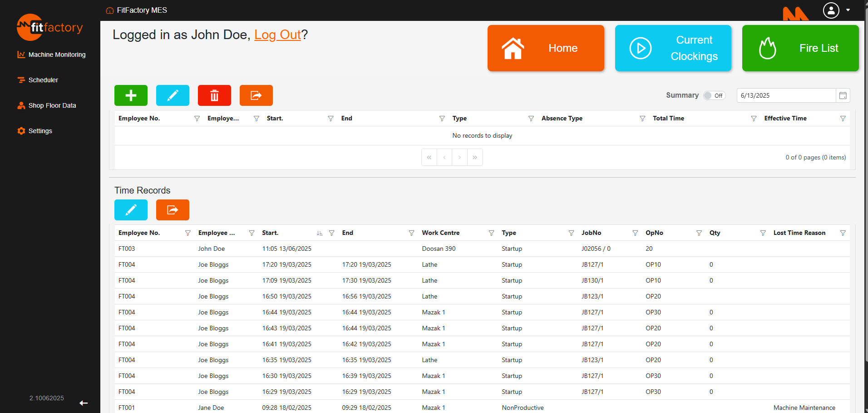Click the green add record plus button
Image resolution: width=868 pixels, height=413 pixels.
tap(131, 95)
